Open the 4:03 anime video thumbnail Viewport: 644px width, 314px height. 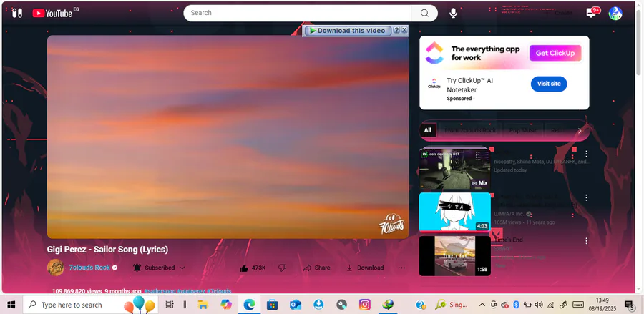coord(454,212)
